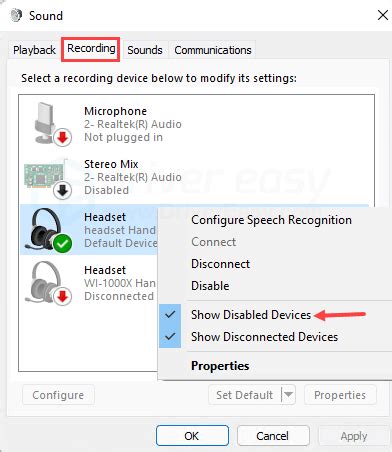Image resolution: width=392 pixels, height=452 pixels.
Task: Open the Communications tab
Action: [x=213, y=50]
